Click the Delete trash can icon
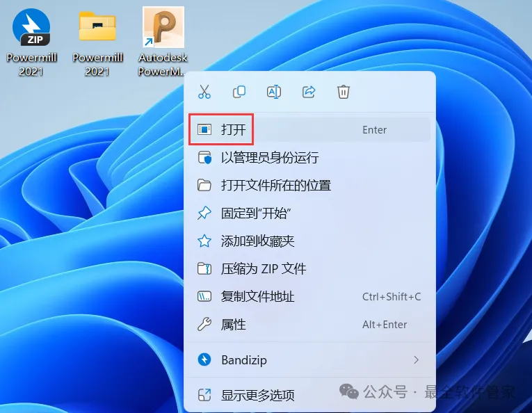The width and height of the screenshot is (532, 413). (344, 92)
